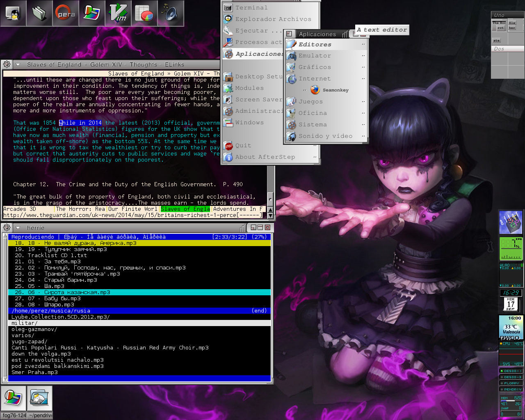Click the ELinks window gear icon
This screenshot has width=525, height=420.
tap(7, 64)
